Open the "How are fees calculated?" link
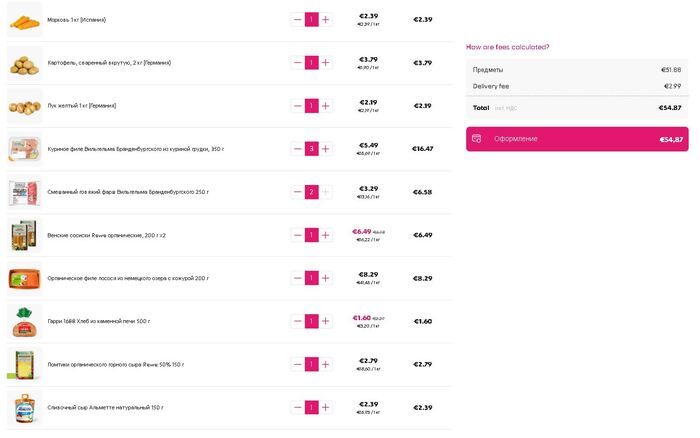This screenshot has height=438, width=700. coord(508,47)
